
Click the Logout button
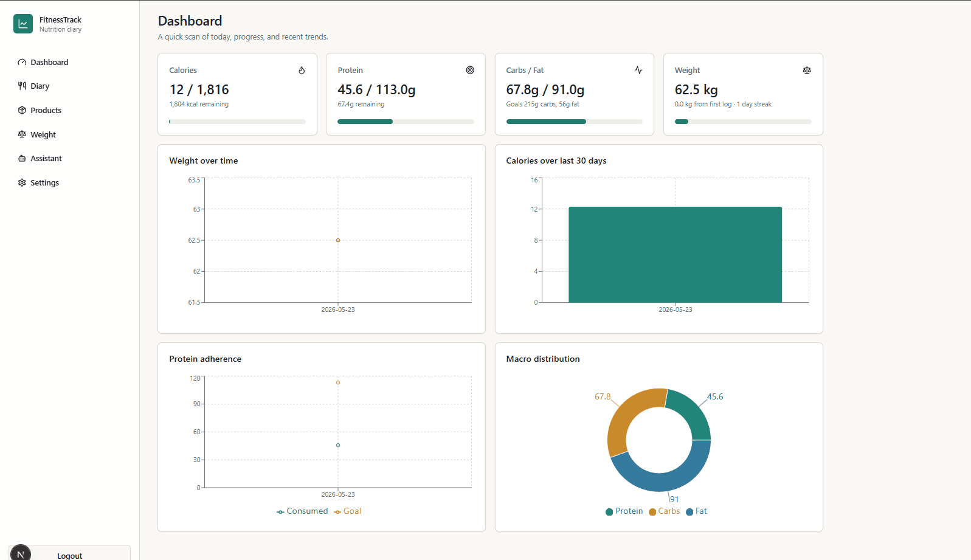tap(70, 554)
